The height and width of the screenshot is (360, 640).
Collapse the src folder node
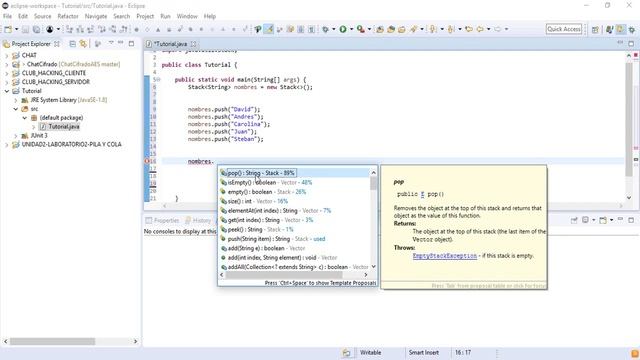16,109
